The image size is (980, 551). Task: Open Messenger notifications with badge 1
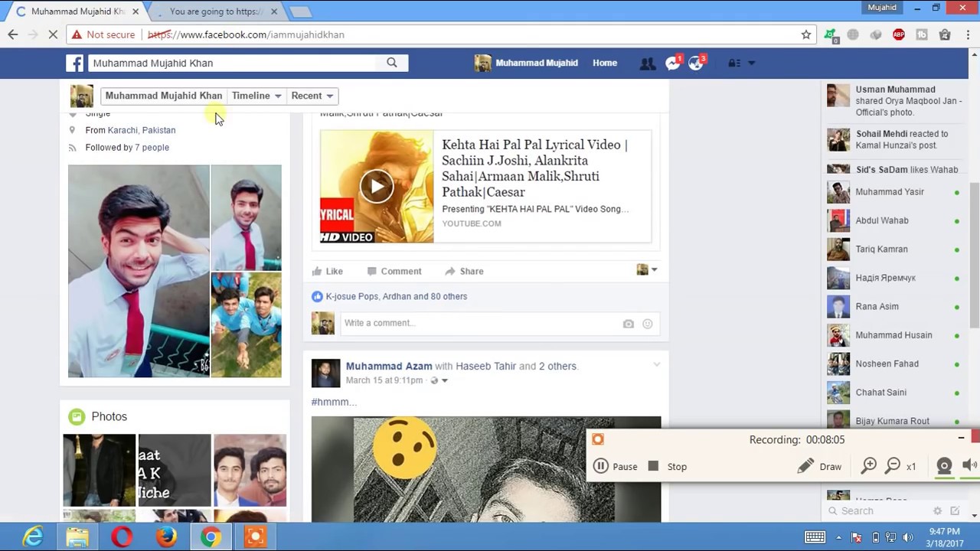pyautogui.click(x=673, y=63)
